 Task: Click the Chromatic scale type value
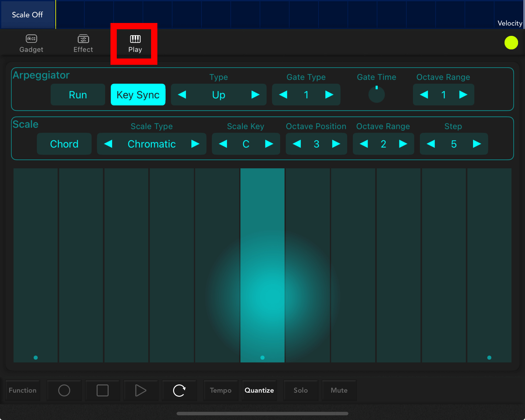[152, 144]
